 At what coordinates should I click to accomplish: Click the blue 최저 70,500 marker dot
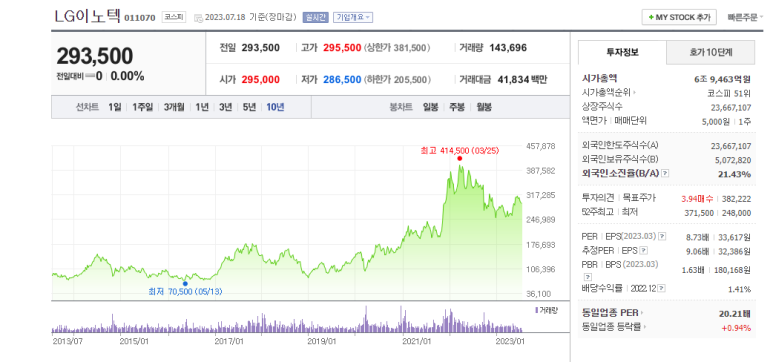pyautogui.click(x=185, y=284)
